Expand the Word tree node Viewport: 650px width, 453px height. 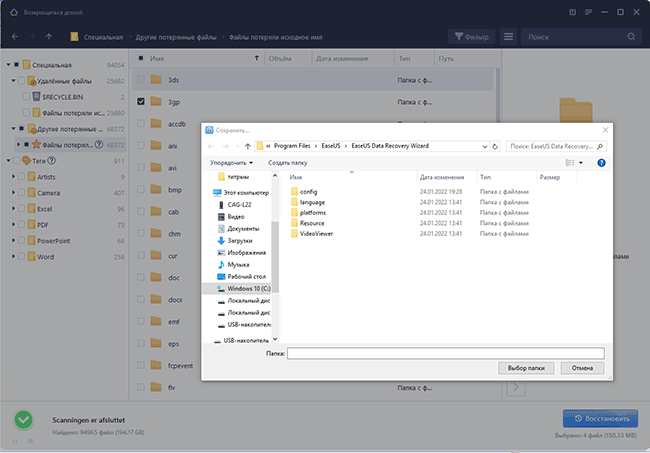coord(13,257)
